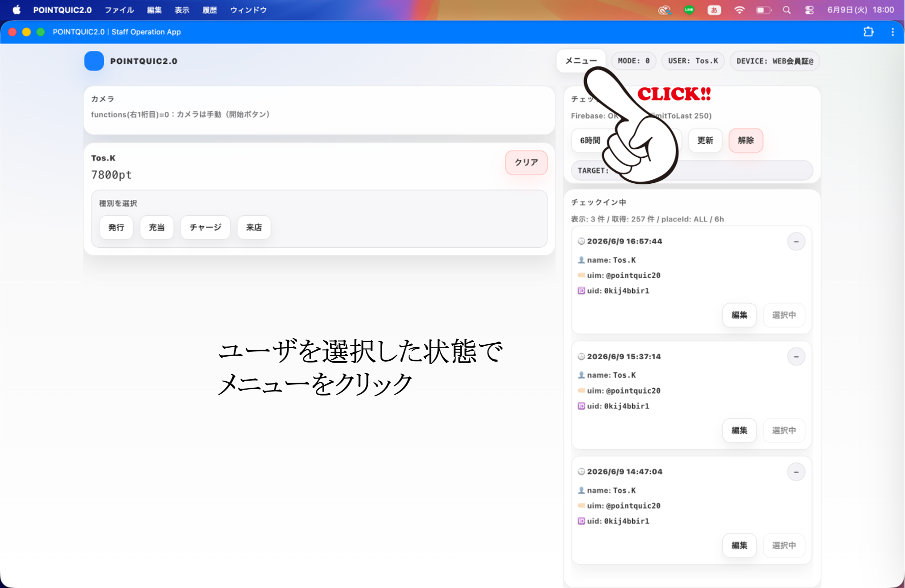Choose the 6時間 range button
Screen dimensions: 905x588
[590, 140]
